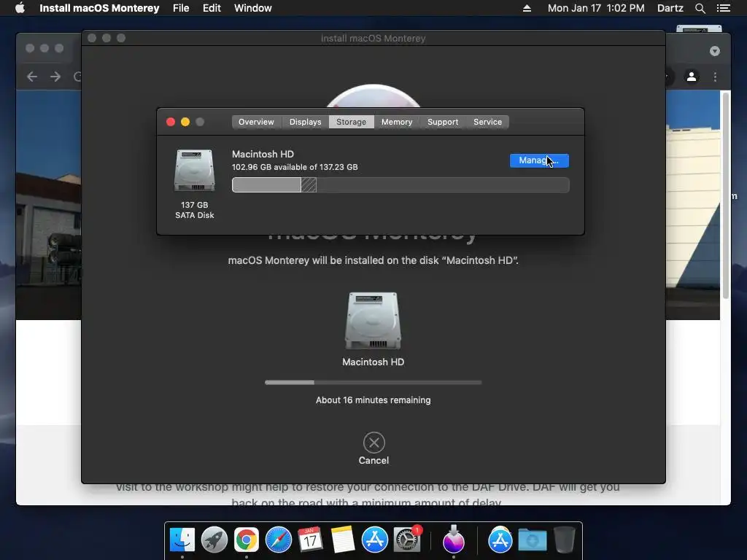Screen dimensions: 747x560
Task: Open the Applications folder in the Dock
Action: coord(500,540)
